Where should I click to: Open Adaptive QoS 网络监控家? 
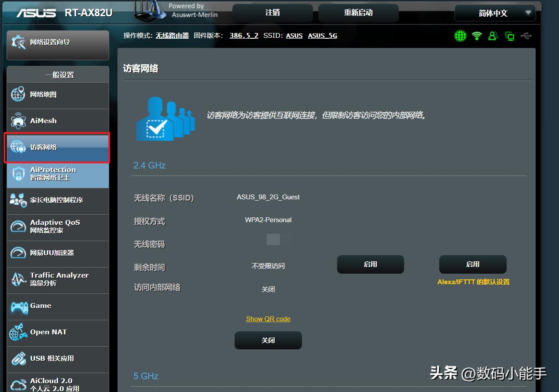tap(58, 227)
